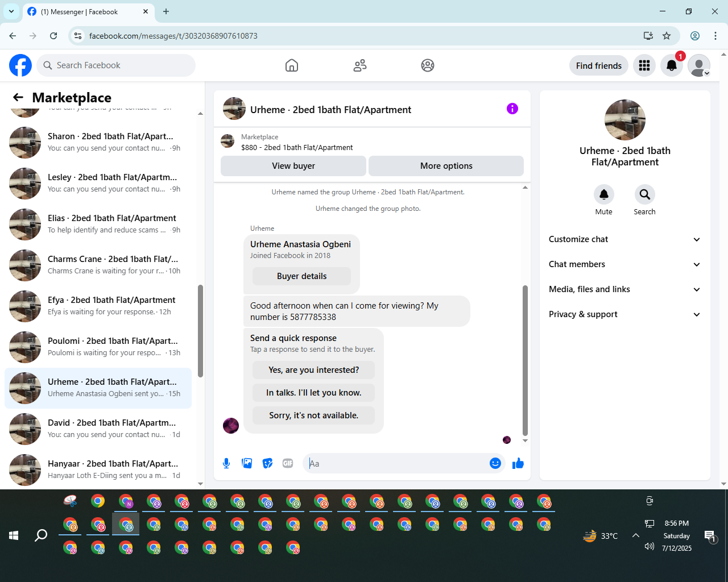Open the Windows notification center

710,535
